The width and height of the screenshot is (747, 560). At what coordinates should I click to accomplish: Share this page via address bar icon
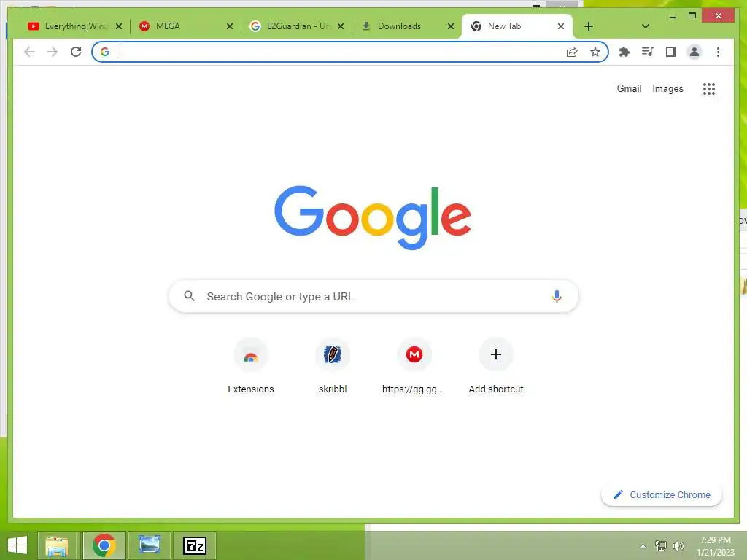(572, 52)
